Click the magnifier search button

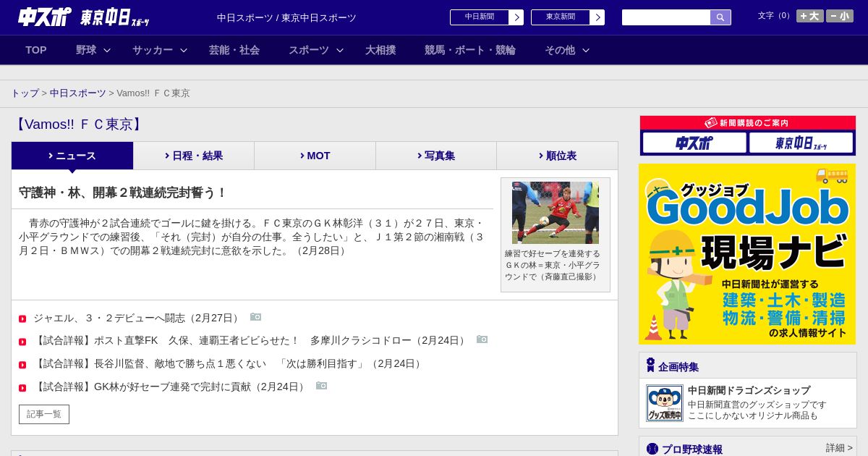pyautogui.click(x=720, y=17)
